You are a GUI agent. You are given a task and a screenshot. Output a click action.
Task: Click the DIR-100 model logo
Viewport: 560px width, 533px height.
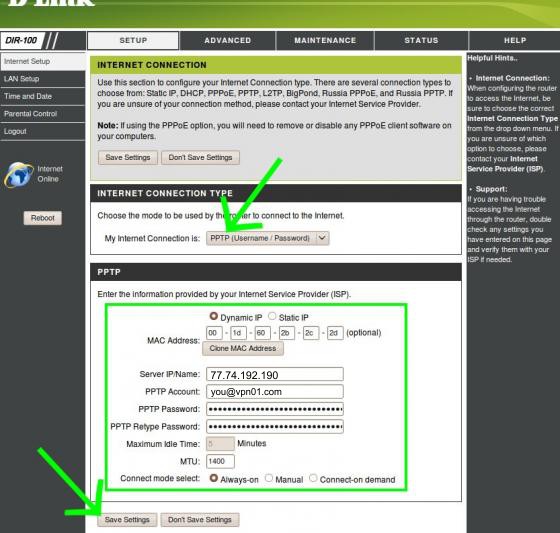tap(22, 40)
